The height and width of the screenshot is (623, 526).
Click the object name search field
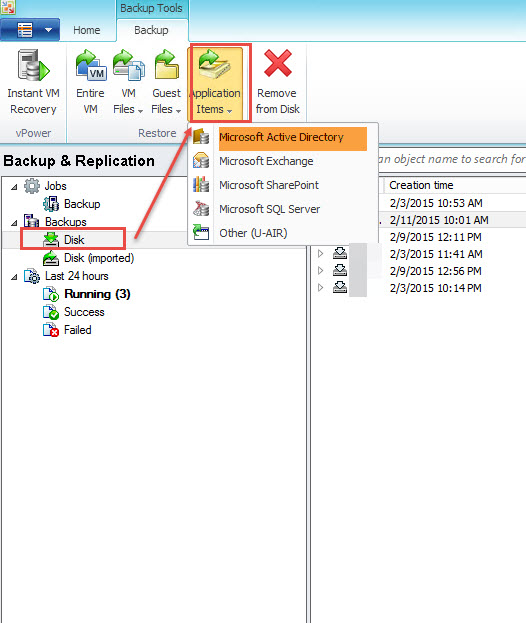point(452,160)
